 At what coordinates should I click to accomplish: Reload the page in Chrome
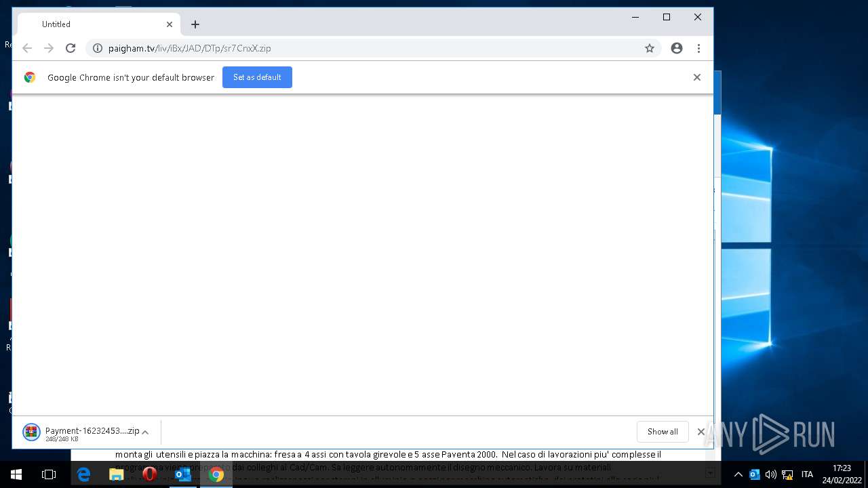[x=71, y=48]
